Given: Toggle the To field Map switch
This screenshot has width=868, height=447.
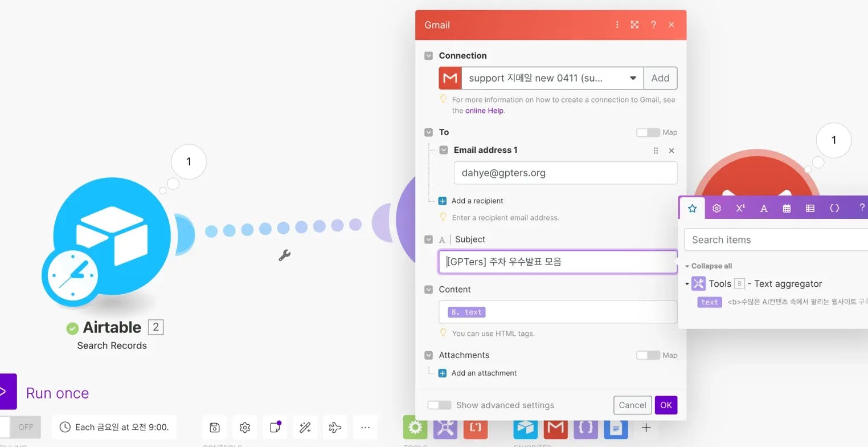Looking at the screenshot, I should 648,132.
